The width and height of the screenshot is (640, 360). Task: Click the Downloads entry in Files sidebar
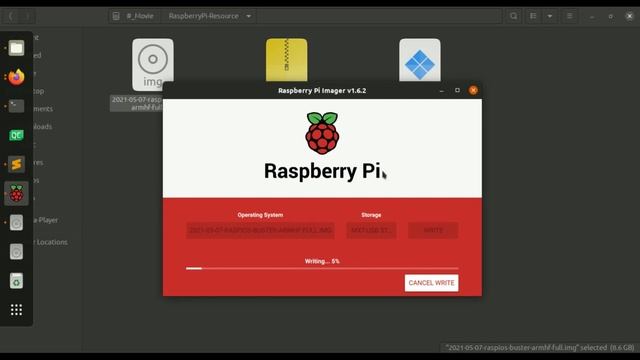coord(42,127)
